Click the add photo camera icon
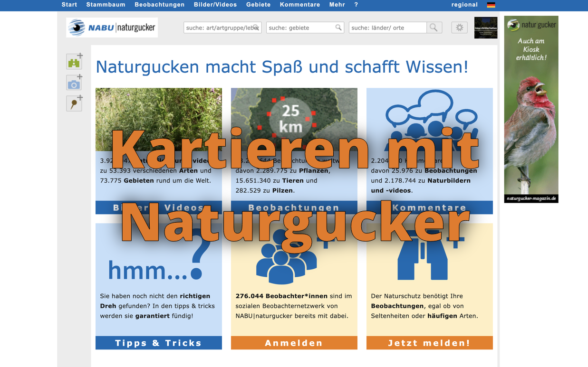 (x=74, y=83)
